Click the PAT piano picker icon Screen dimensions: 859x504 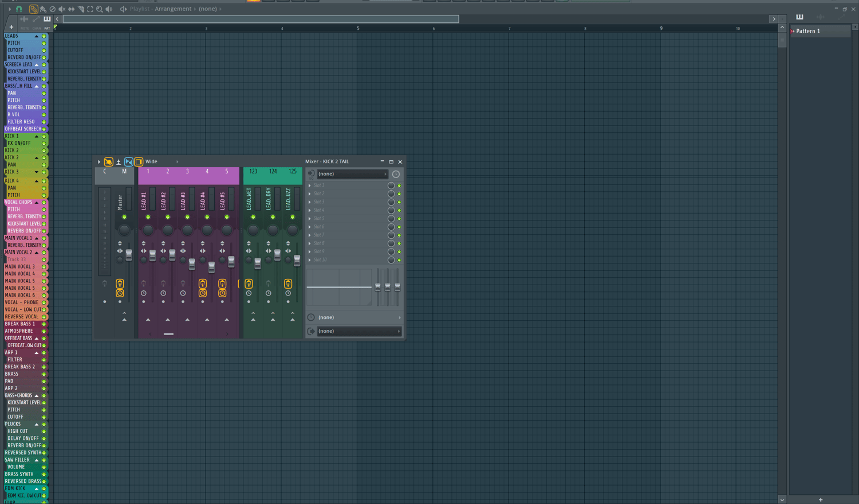[47, 19]
